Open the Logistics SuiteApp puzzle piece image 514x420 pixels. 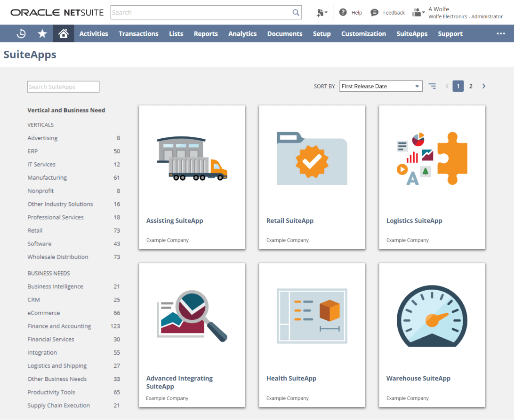point(432,158)
